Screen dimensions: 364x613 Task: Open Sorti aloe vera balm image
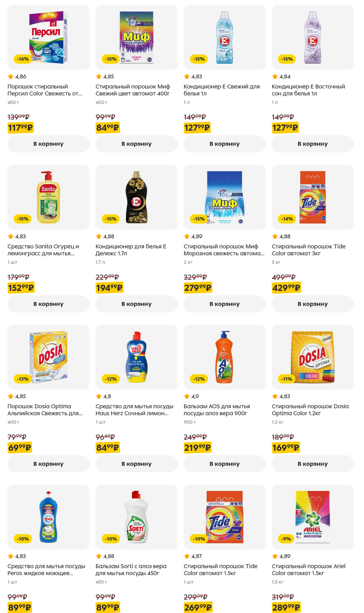click(x=136, y=517)
